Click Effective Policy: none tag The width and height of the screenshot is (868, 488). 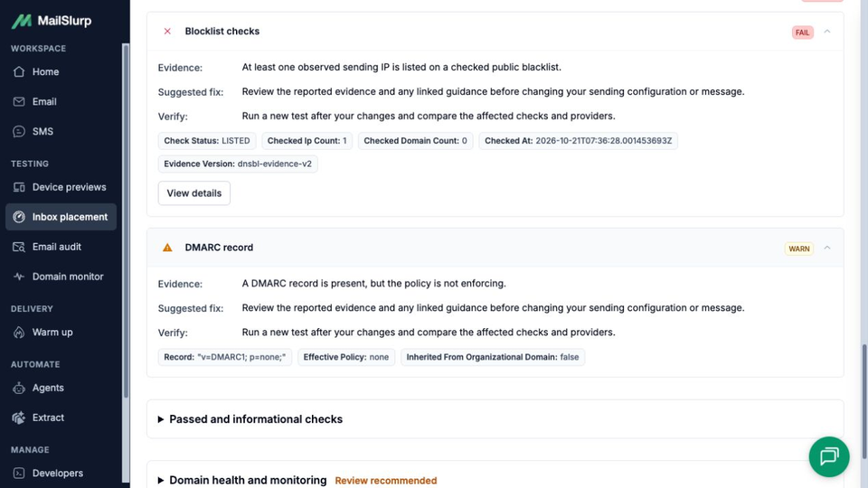tap(346, 357)
